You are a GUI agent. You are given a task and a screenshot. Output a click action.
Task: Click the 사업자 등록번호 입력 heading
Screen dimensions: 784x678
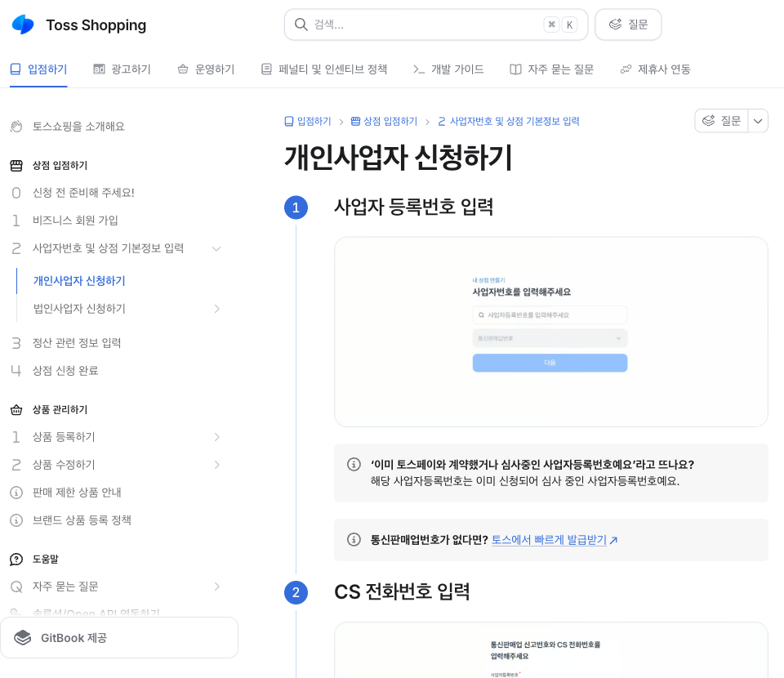click(413, 207)
